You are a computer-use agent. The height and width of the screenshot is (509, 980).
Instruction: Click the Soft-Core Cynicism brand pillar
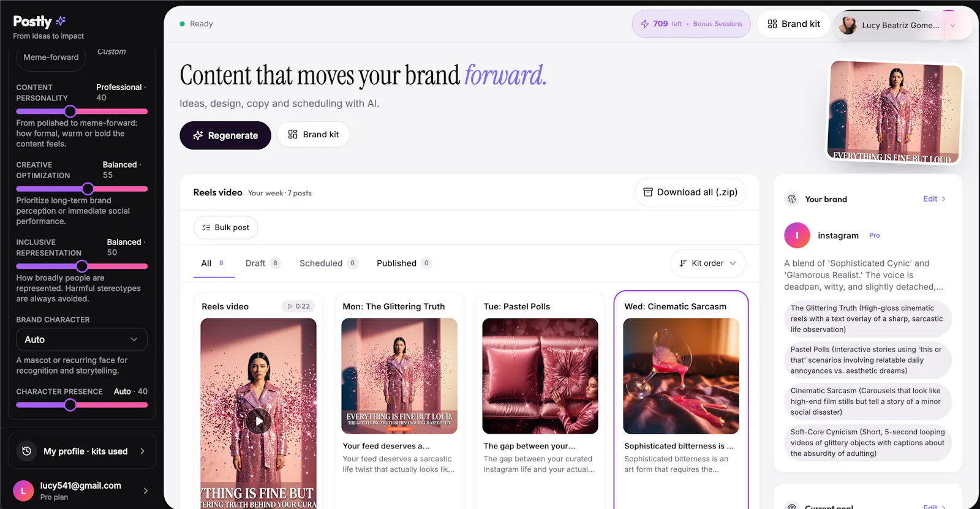pos(867,443)
